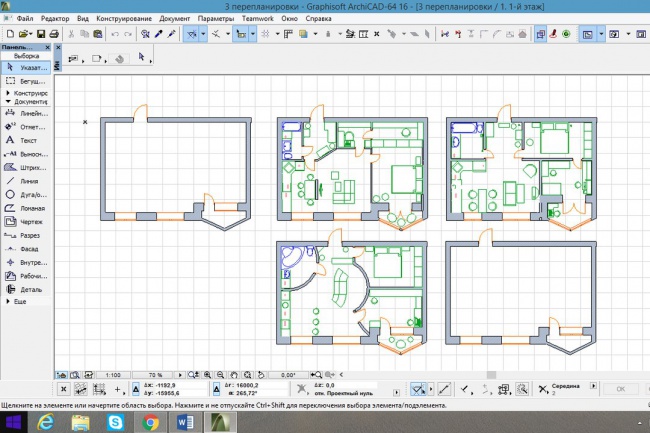This screenshot has width=650, height=433.
Task: Open Google Chrome from the taskbar
Action: point(150,423)
